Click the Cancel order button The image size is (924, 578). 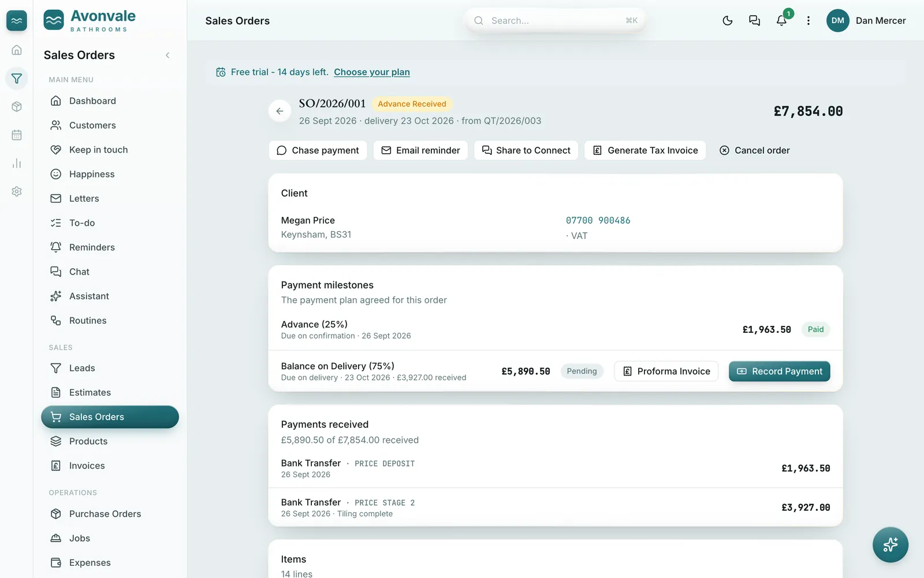755,150
